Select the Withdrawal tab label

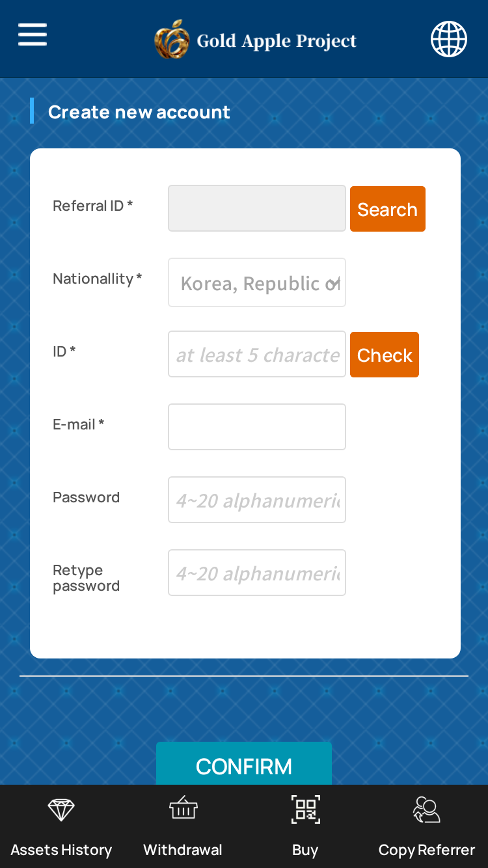click(183, 850)
